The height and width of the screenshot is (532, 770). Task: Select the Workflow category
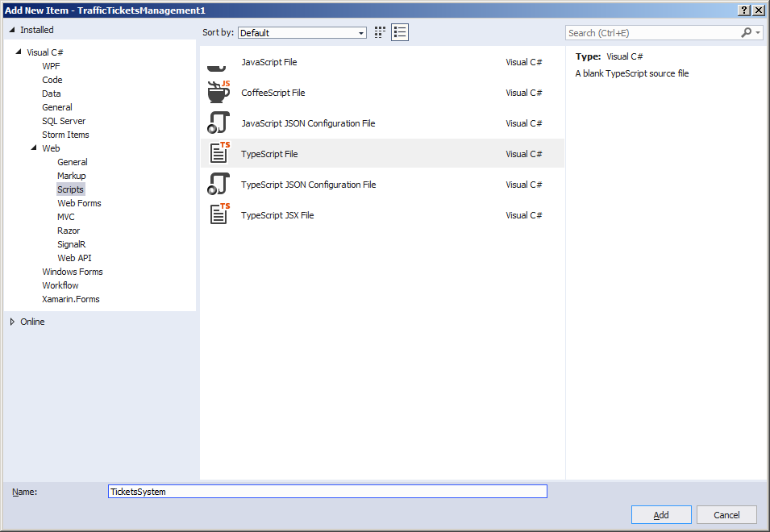click(60, 285)
